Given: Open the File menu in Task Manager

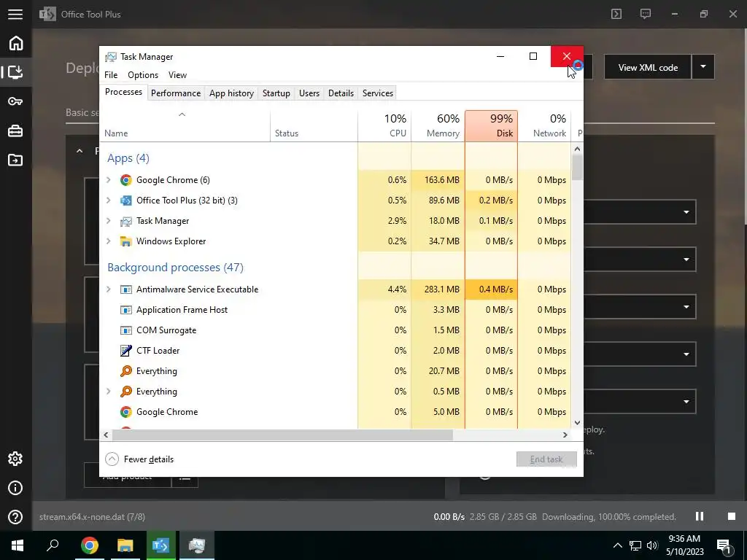Looking at the screenshot, I should [111, 75].
